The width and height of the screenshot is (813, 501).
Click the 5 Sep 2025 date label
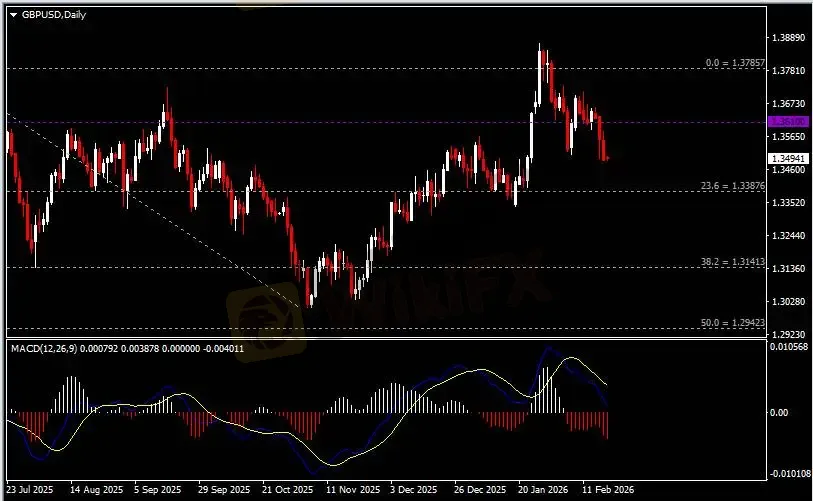click(x=158, y=490)
